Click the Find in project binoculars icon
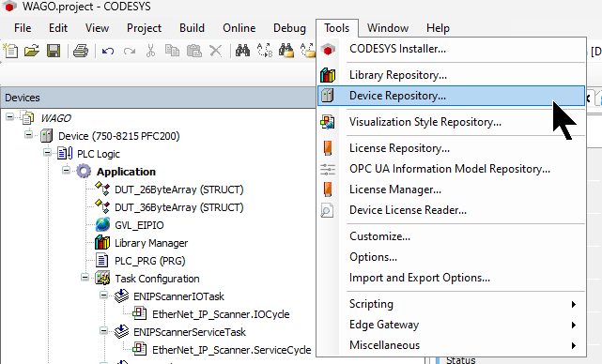602x364 pixels. pyautogui.click(x=286, y=51)
